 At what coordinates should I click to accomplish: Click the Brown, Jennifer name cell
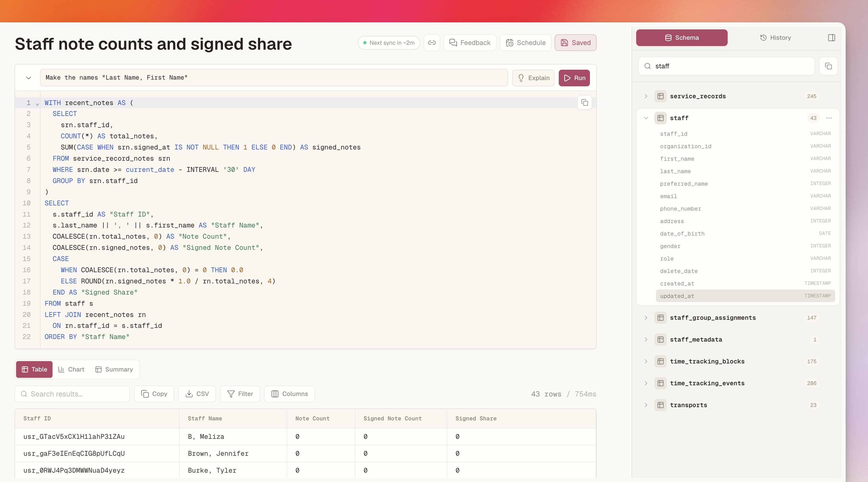[x=233, y=454]
